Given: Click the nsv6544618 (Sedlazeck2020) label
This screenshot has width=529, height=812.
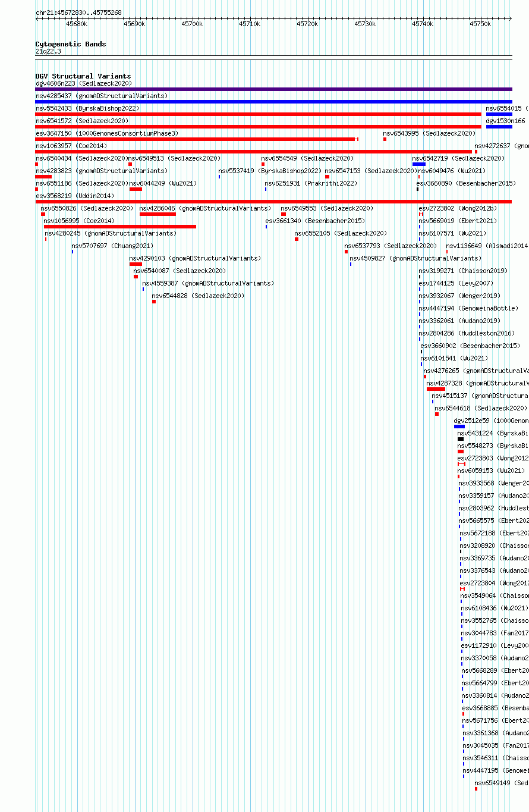Looking at the screenshot, I should tap(481, 409).
